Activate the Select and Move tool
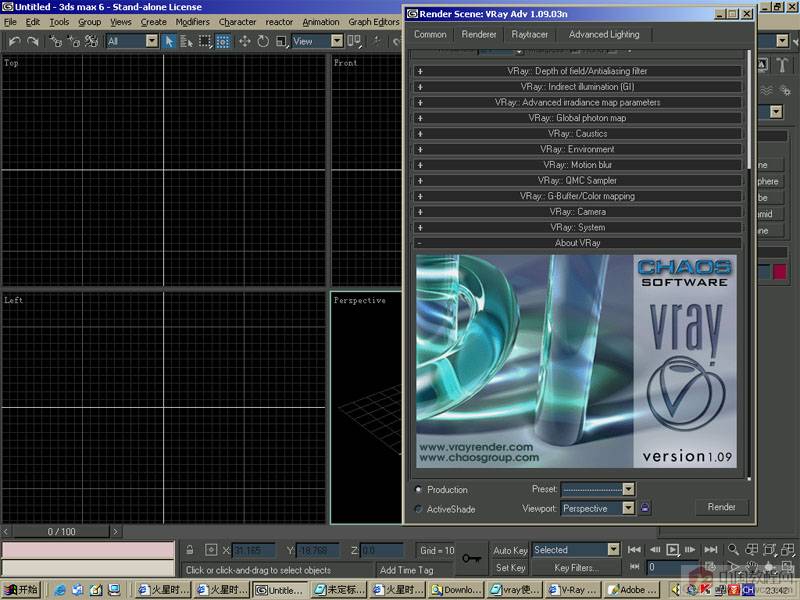The image size is (800, 600). click(x=245, y=41)
